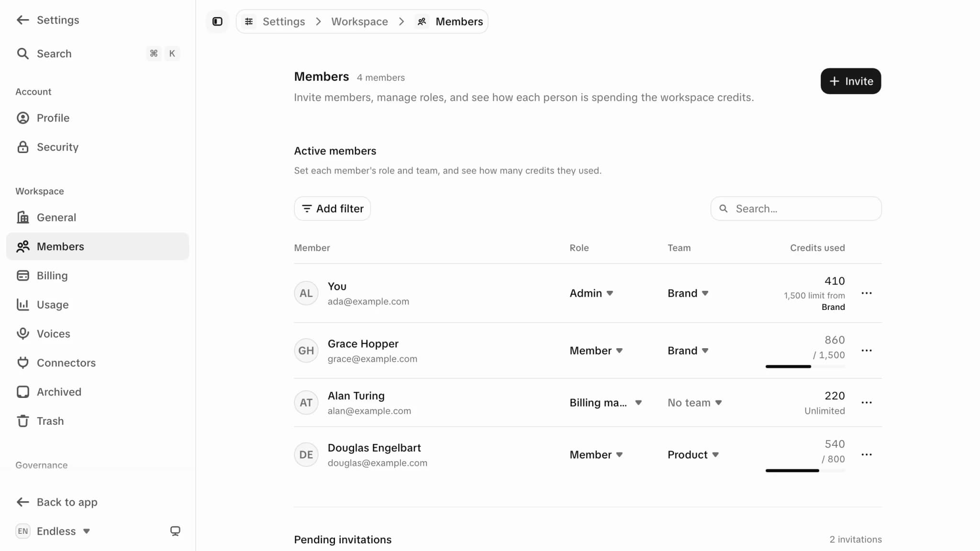Open more options for ada@example.com row
Viewport: 980px width, 551px height.
(x=867, y=293)
